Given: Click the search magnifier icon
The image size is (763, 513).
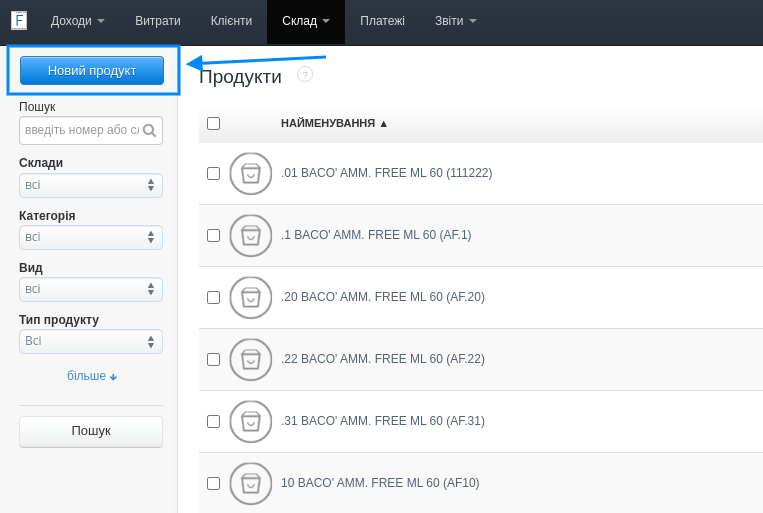Looking at the screenshot, I should tap(149, 131).
